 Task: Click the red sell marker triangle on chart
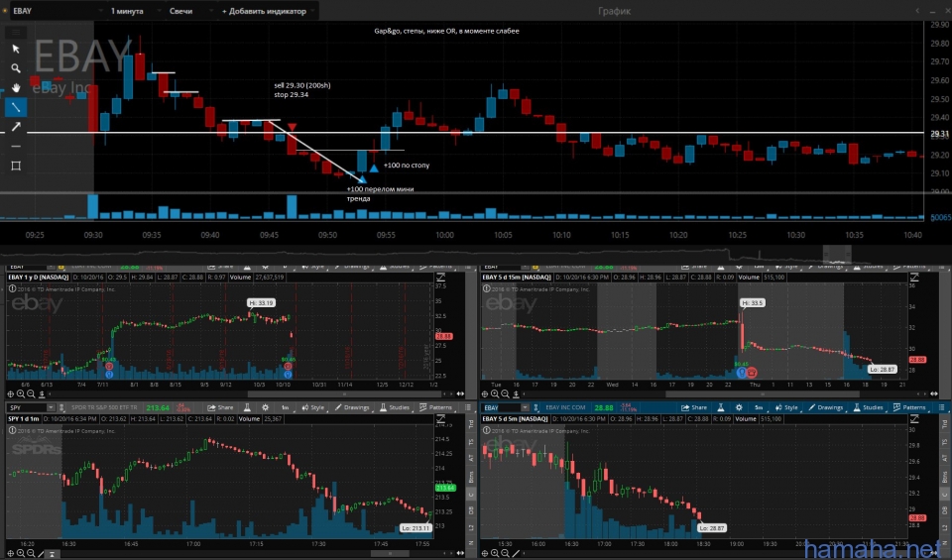click(292, 127)
